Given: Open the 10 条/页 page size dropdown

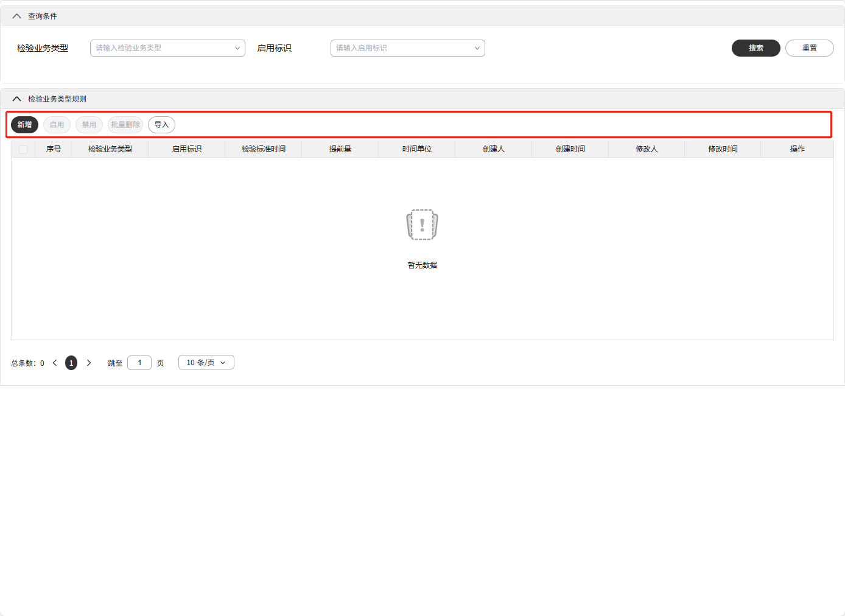Looking at the screenshot, I should point(206,363).
